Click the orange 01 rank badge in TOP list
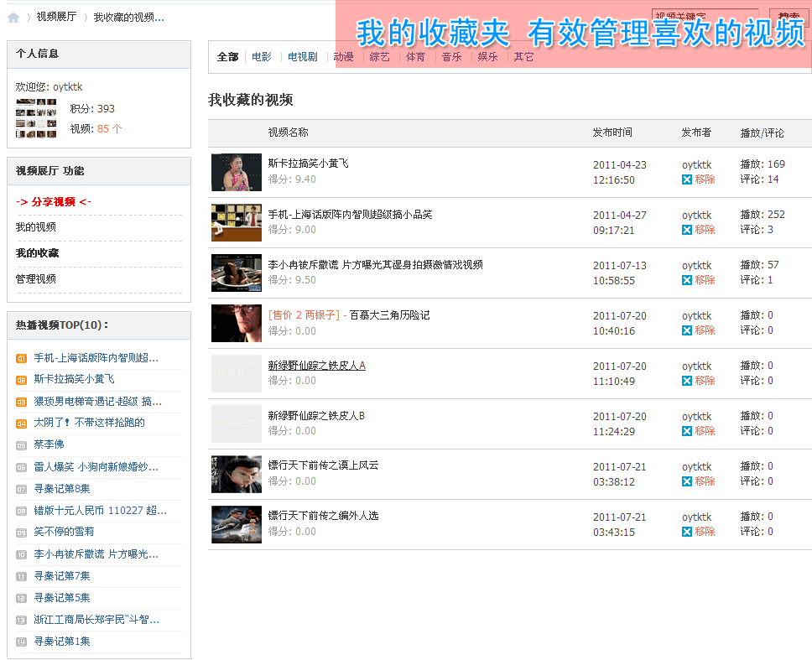Viewport: 812px width, 660px height. click(x=21, y=359)
